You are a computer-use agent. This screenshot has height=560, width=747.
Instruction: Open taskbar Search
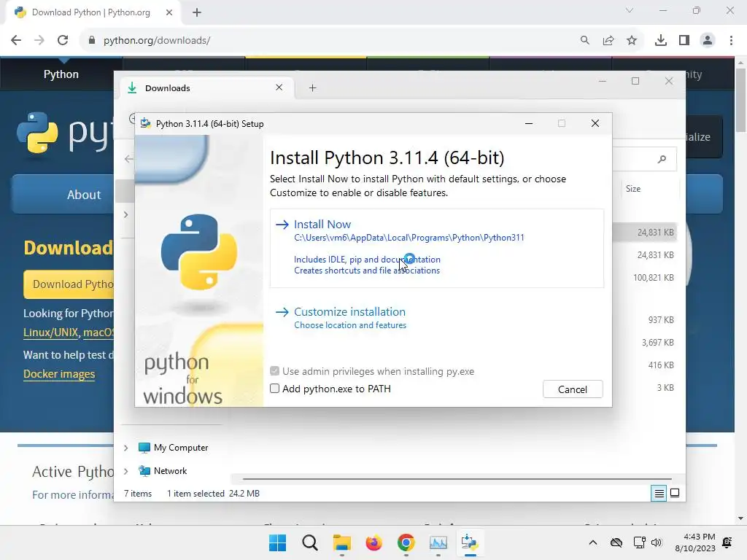[x=309, y=542]
